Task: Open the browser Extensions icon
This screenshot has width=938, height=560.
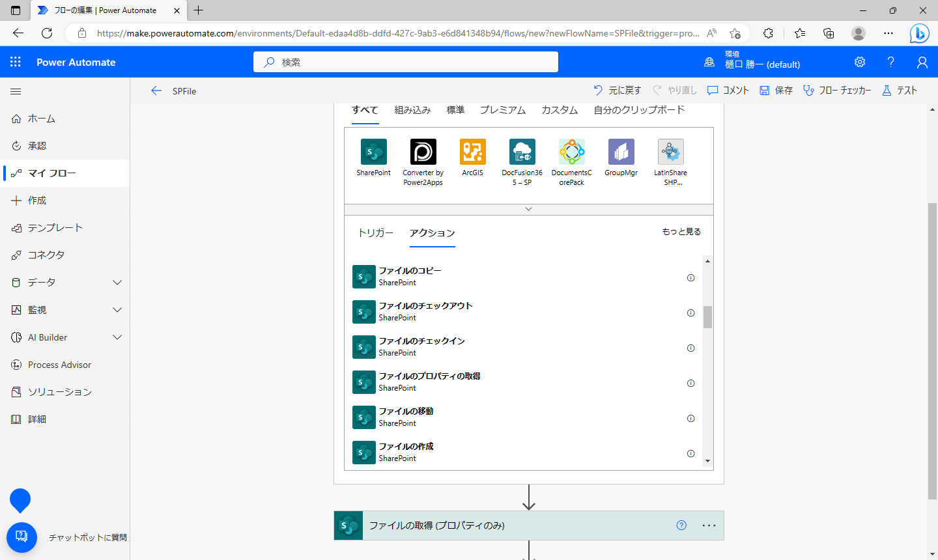Action: [x=769, y=33]
